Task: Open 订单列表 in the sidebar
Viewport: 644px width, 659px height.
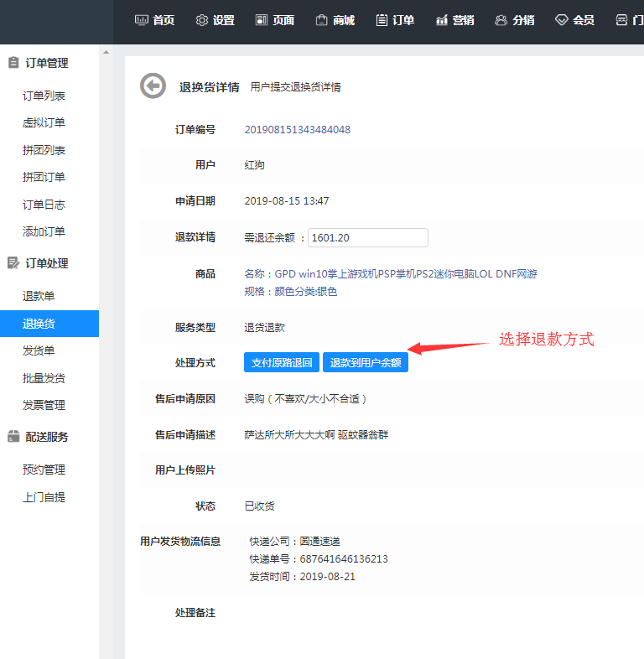Action: click(44, 96)
